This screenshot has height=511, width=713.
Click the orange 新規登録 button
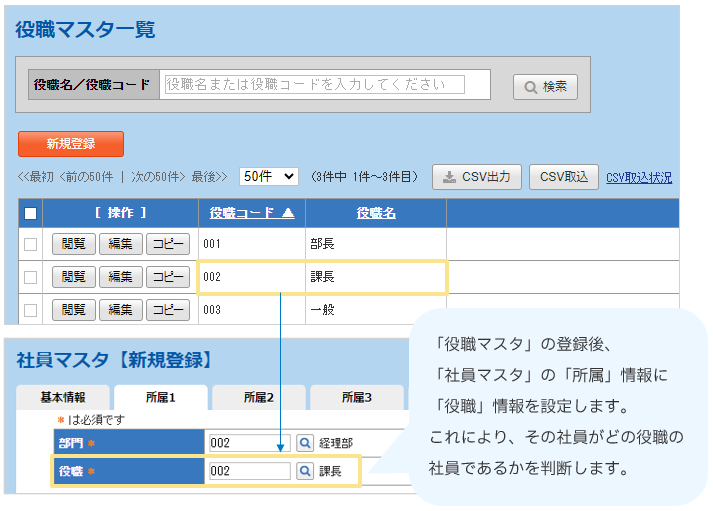click(x=71, y=144)
